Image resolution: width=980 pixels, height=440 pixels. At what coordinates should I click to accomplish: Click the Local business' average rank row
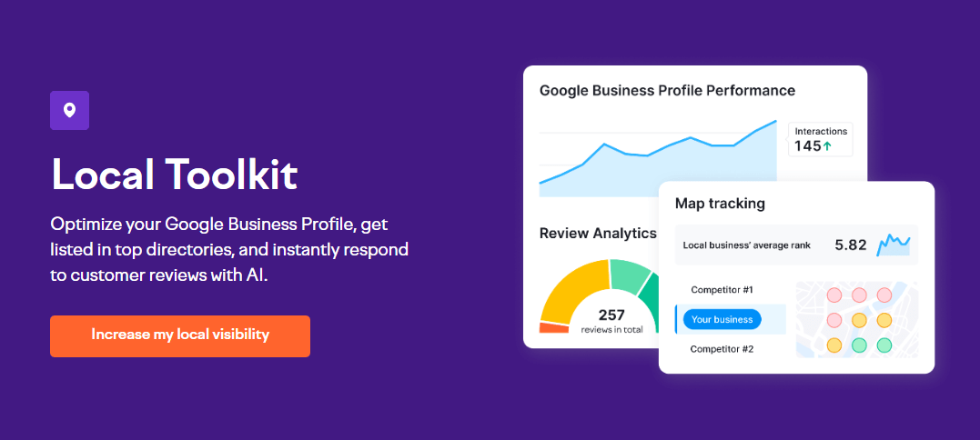[796, 245]
